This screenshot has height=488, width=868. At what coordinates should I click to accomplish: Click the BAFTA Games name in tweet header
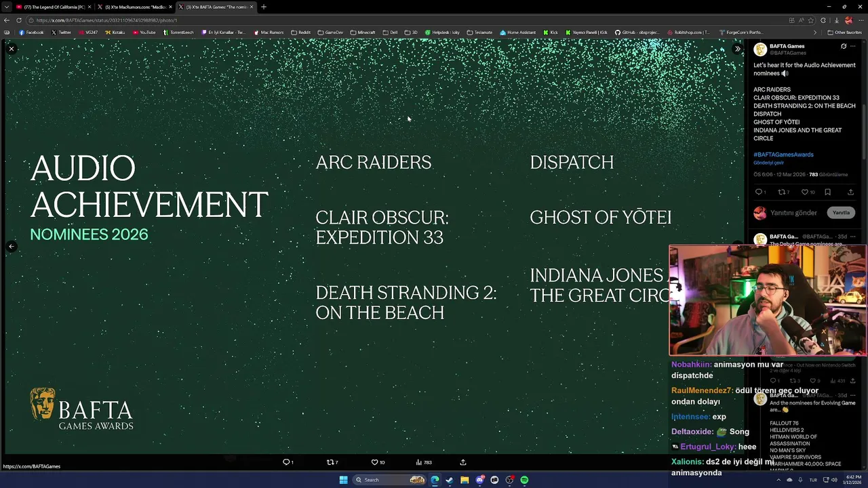[x=787, y=46]
